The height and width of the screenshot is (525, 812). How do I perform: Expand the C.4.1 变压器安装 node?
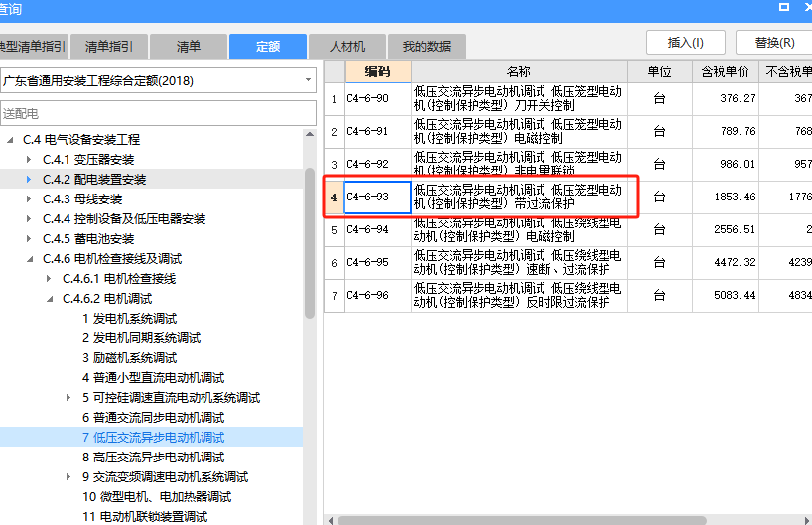[29, 160]
